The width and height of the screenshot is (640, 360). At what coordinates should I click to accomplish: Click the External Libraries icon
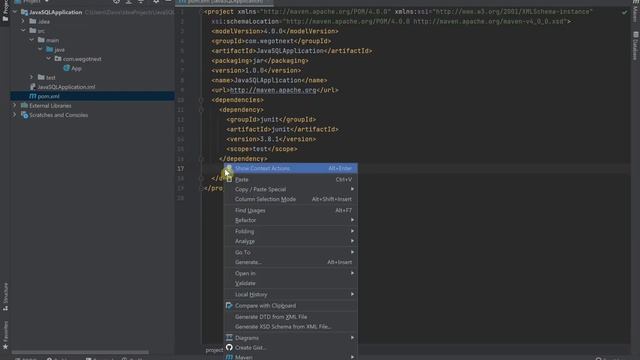point(24,106)
